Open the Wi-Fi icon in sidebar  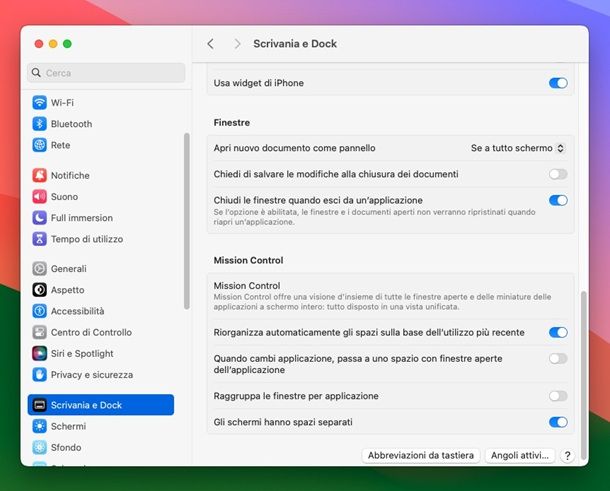click(x=39, y=103)
